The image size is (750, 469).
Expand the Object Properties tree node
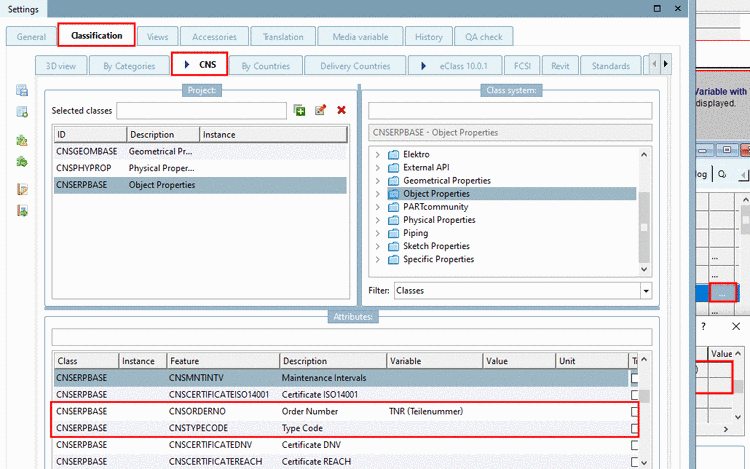pyautogui.click(x=377, y=194)
